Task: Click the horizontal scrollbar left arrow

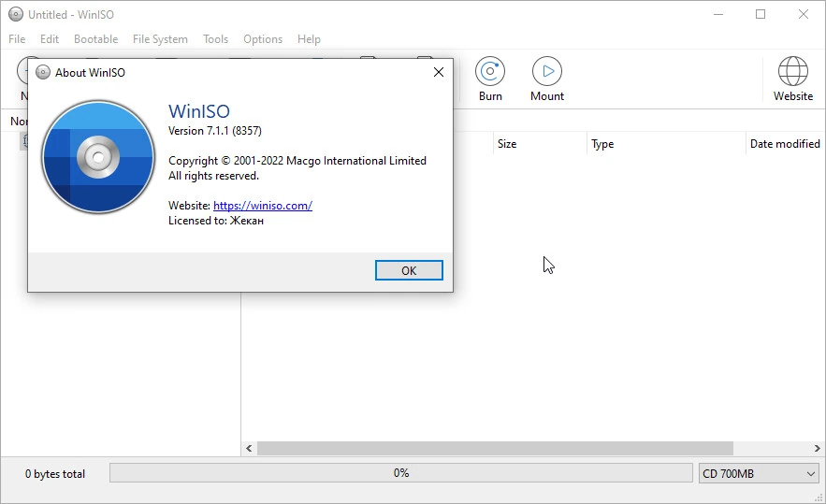Action: 249,448
